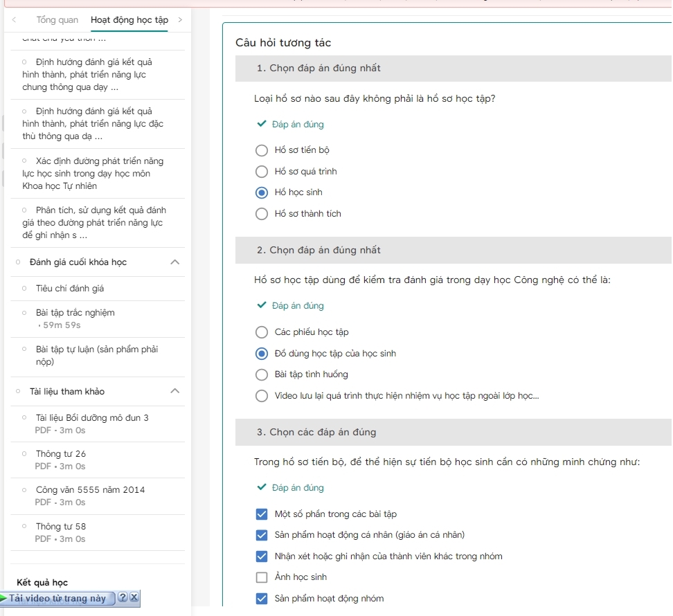Open the Hoạt động học tập tab

[x=129, y=20]
